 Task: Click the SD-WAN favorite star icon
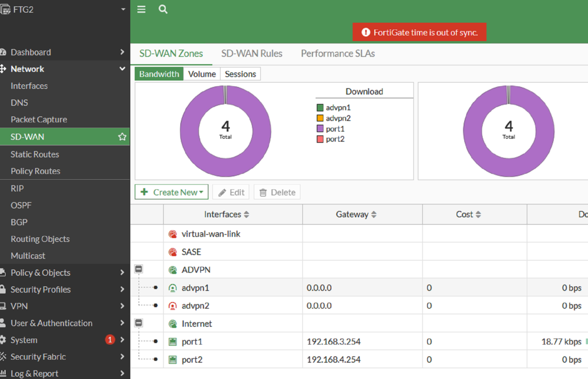[122, 137]
